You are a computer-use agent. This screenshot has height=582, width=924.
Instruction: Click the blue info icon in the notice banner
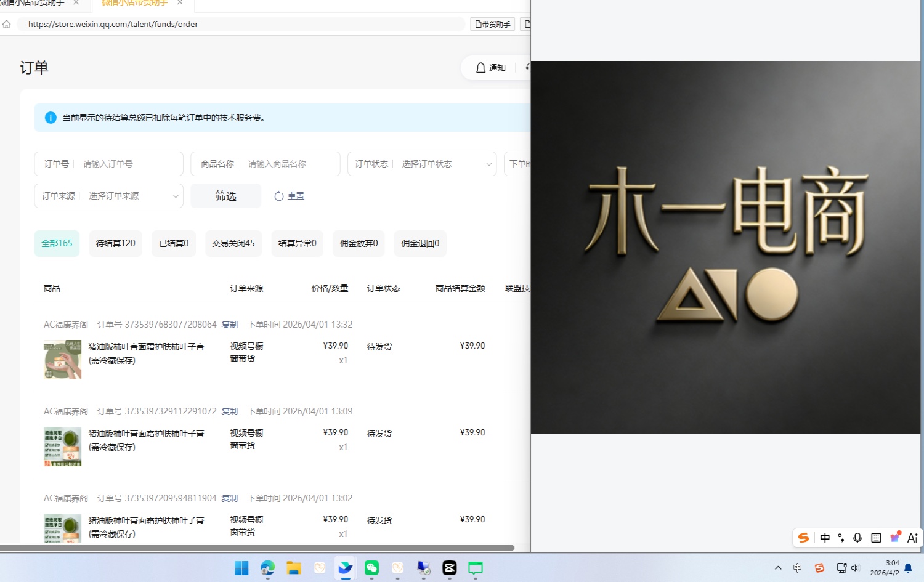tap(51, 118)
